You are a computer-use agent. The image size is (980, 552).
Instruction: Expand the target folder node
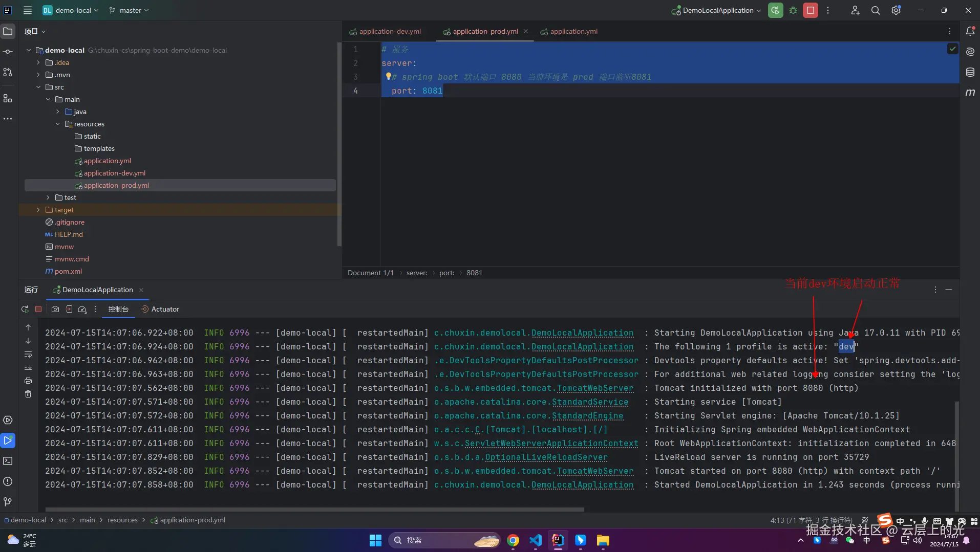point(38,210)
